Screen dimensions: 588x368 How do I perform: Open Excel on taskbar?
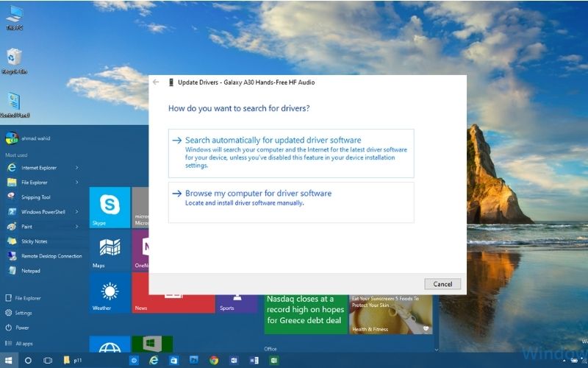point(273,361)
